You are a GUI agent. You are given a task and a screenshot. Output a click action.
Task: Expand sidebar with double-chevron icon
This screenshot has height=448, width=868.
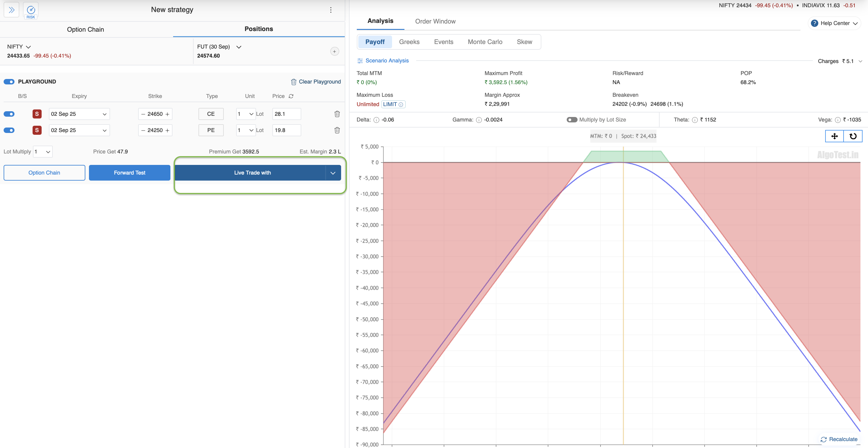pyautogui.click(x=11, y=10)
